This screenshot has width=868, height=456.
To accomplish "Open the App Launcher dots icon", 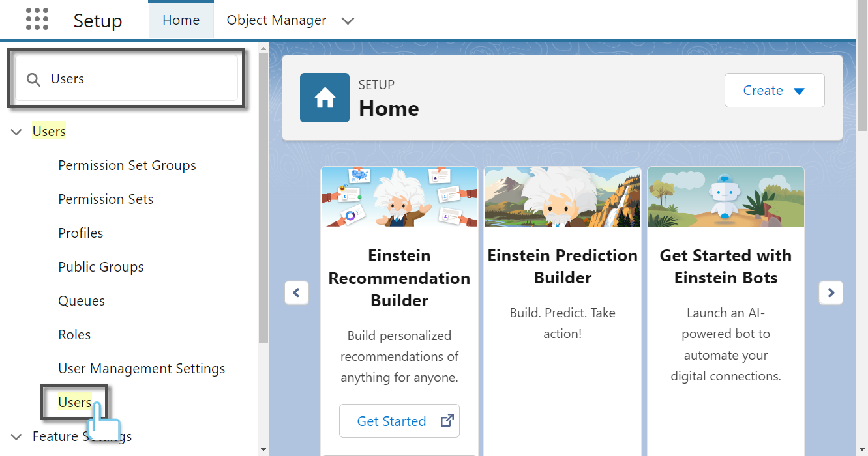I will (37, 20).
